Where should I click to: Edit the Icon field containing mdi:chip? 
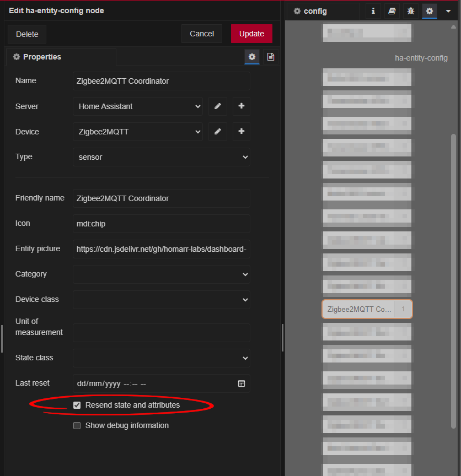tap(162, 224)
